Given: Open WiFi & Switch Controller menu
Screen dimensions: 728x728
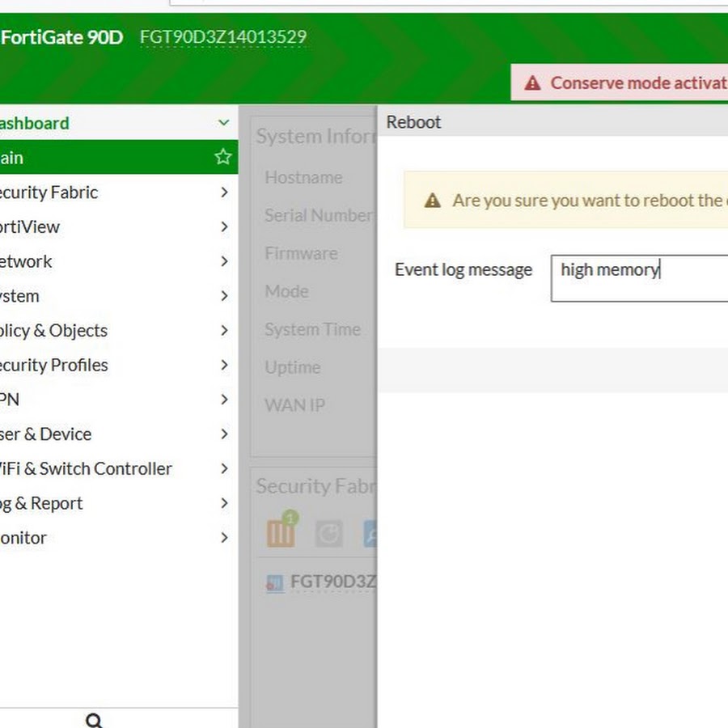Looking at the screenshot, I should click(86, 468).
